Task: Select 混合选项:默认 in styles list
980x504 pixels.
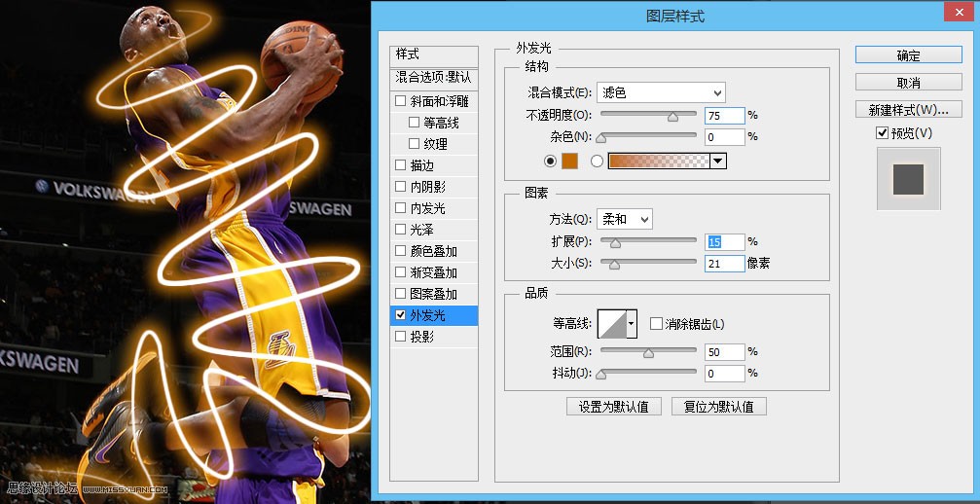Action: [x=434, y=78]
